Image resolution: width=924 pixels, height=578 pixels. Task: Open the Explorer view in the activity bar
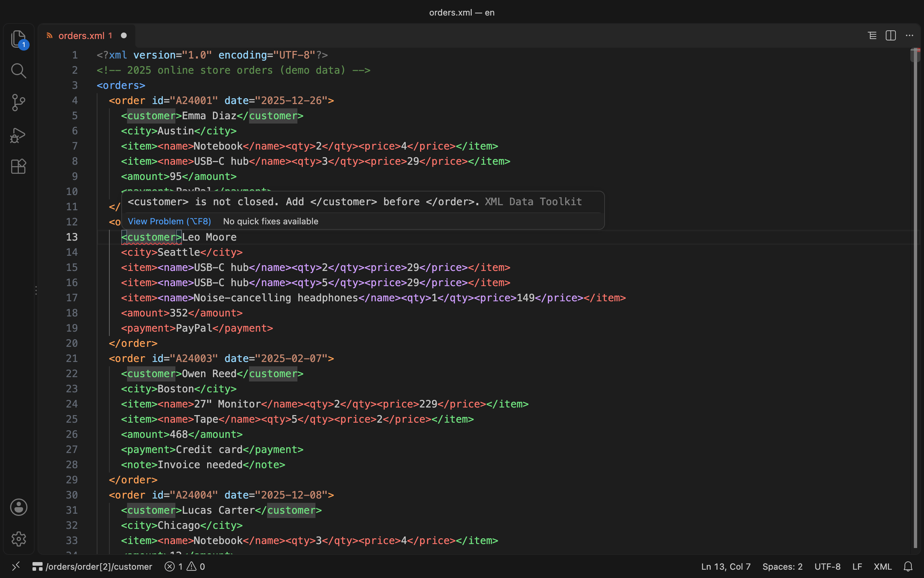coord(18,39)
